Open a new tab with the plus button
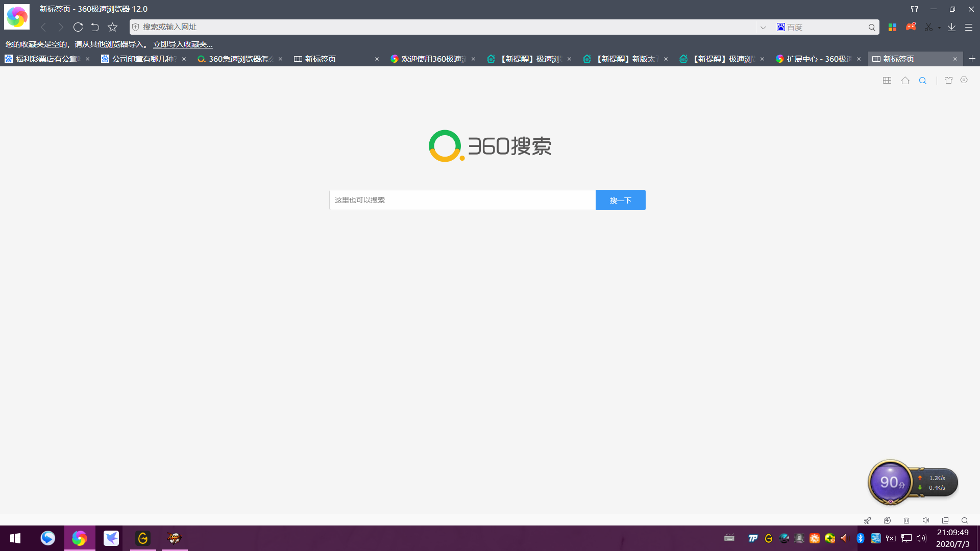The image size is (980, 551). tap(972, 59)
